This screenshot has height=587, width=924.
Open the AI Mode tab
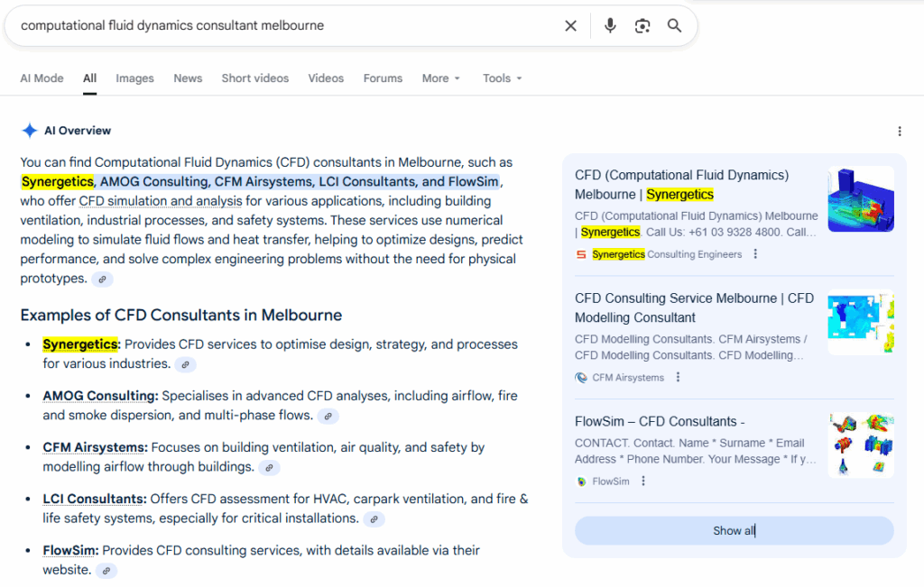42,78
